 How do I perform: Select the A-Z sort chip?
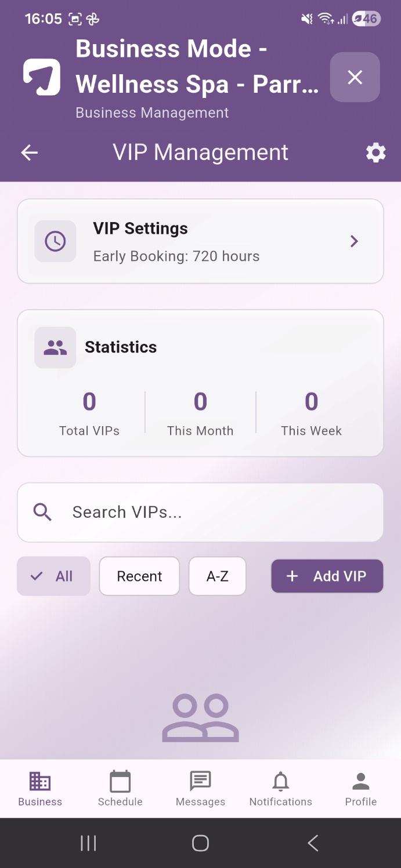pyautogui.click(x=218, y=576)
